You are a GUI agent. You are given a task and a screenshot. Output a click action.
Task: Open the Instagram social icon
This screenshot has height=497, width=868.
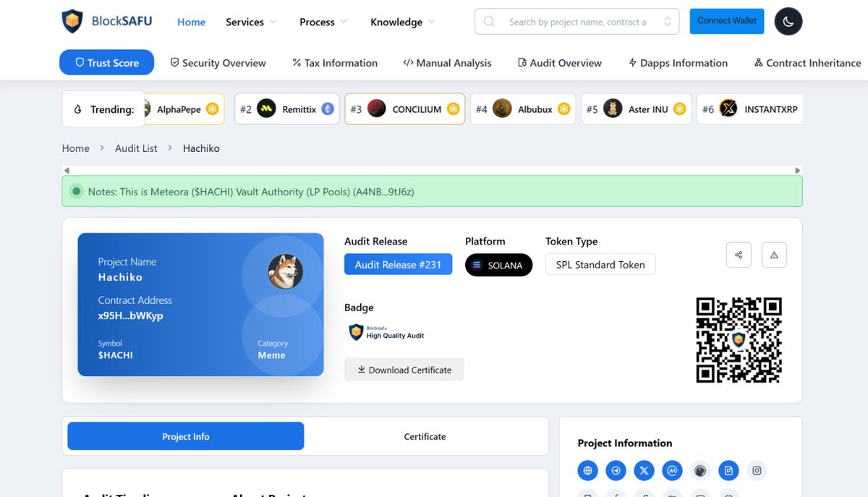point(757,470)
